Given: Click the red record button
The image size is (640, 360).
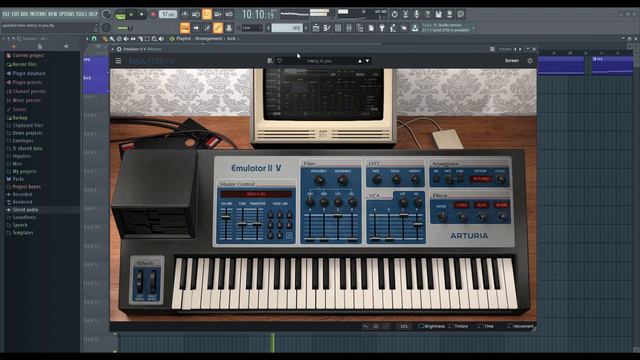Looking at the screenshot, I should [x=153, y=14].
